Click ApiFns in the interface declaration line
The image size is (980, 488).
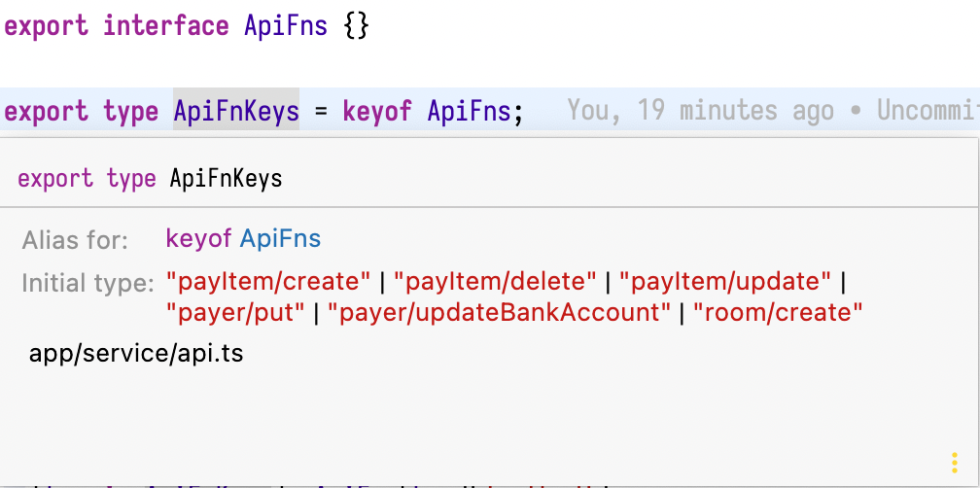point(286,25)
